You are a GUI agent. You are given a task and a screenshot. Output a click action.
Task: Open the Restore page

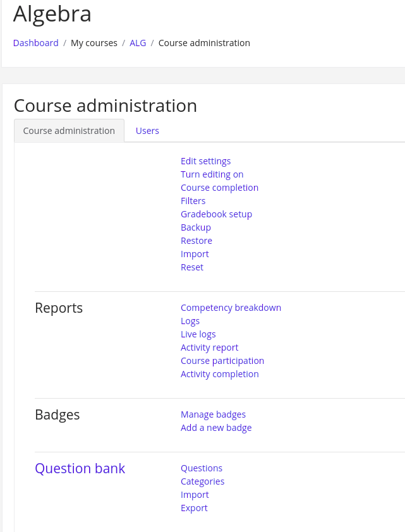coord(196,241)
